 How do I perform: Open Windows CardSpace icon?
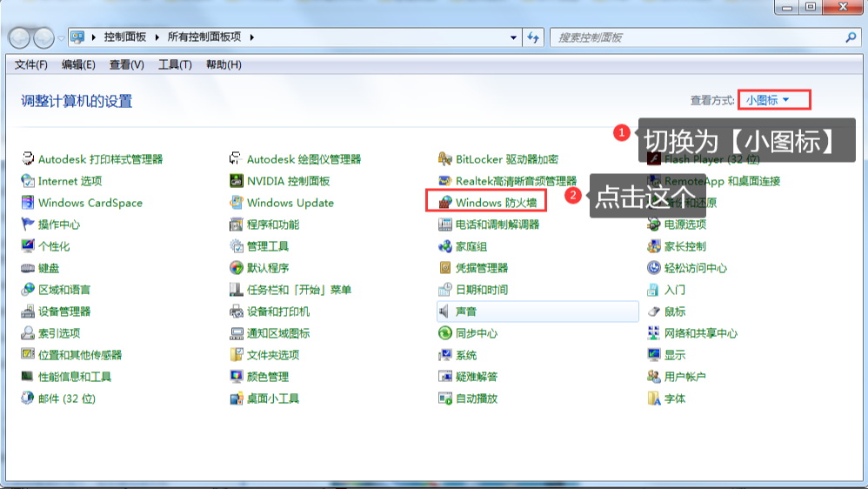pyautogui.click(x=28, y=202)
